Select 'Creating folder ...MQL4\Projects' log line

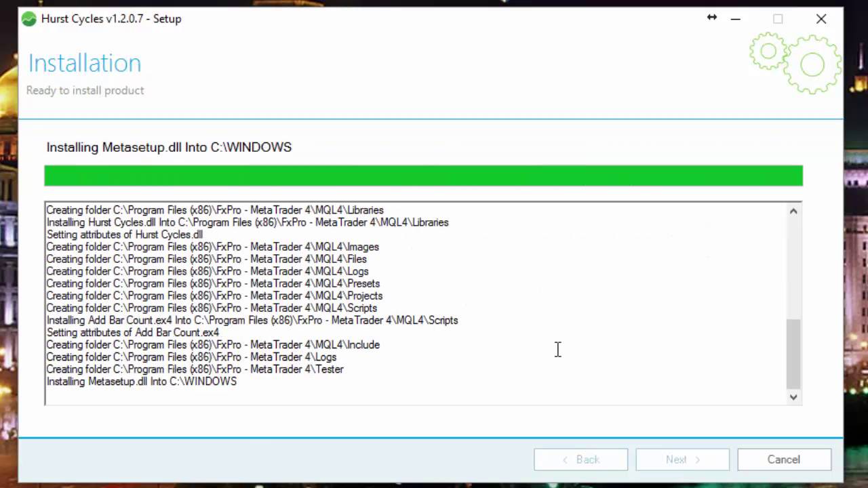click(214, 296)
